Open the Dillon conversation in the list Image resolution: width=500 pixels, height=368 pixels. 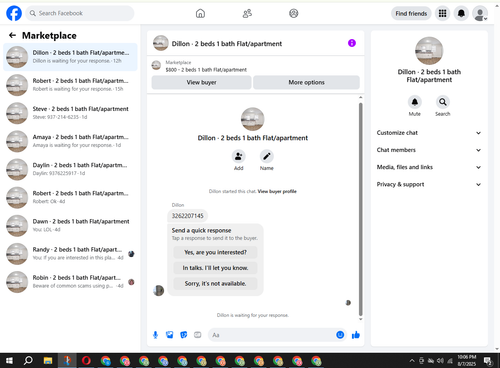[x=70, y=57]
